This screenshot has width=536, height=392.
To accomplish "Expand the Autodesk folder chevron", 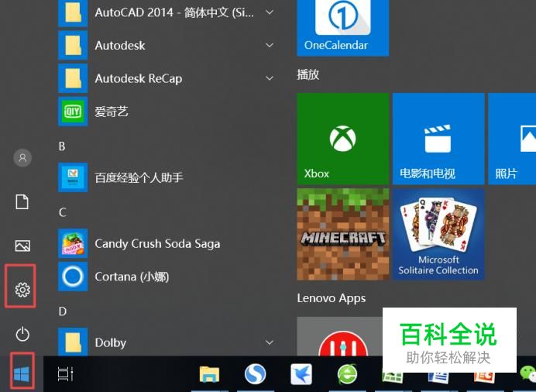I will [270, 46].
